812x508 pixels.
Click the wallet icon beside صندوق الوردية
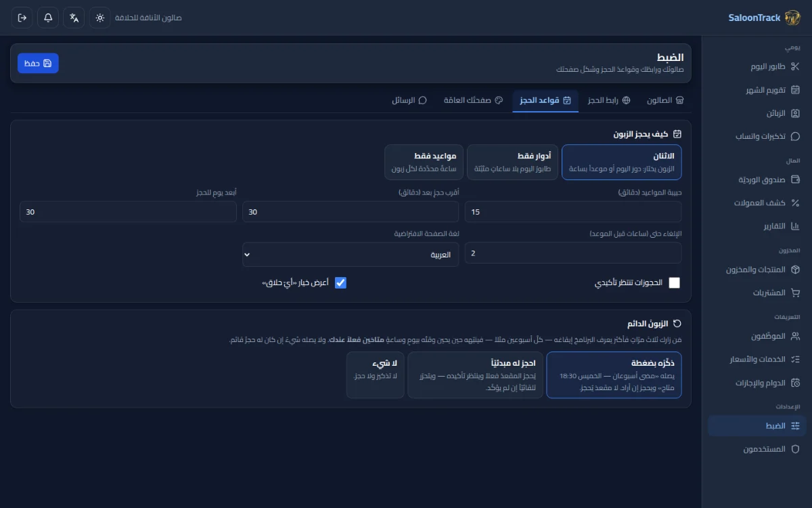pos(795,179)
